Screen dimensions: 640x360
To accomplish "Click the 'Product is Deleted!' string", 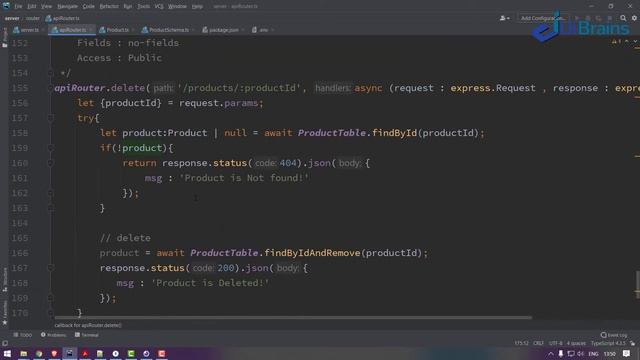I will point(210,283).
